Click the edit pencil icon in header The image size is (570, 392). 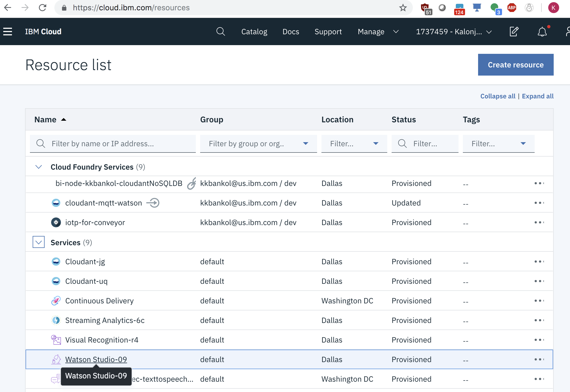[x=514, y=32]
